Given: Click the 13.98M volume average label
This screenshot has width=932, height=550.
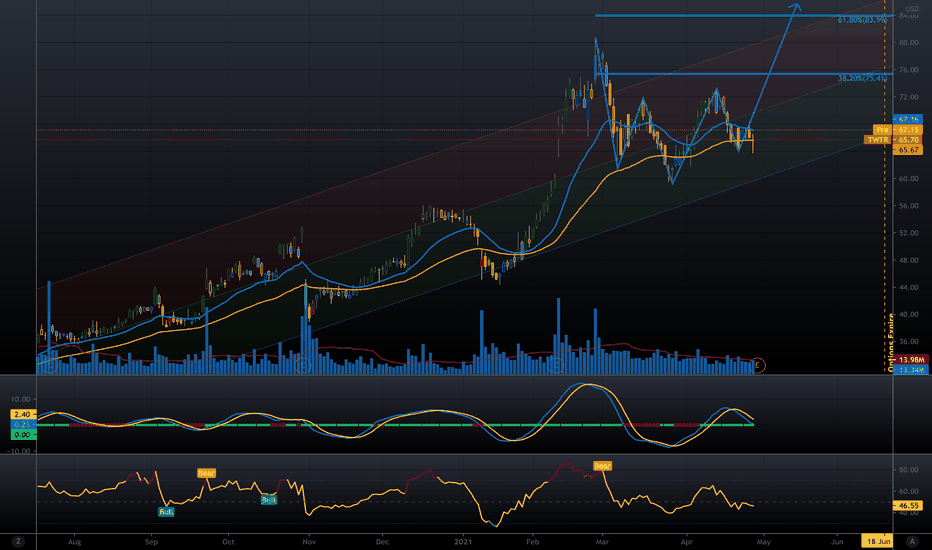Looking at the screenshot, I should click(x=911, y=360).
